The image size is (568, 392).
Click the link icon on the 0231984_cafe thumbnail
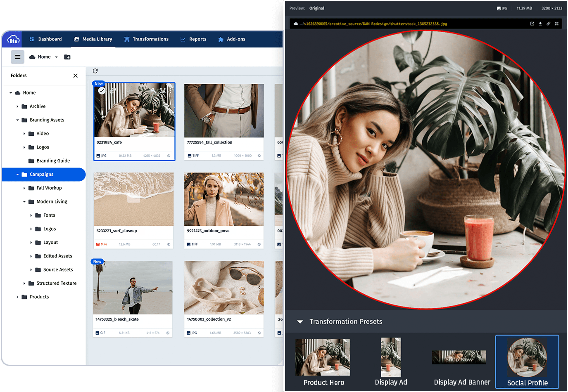click(x=112, y=90)
